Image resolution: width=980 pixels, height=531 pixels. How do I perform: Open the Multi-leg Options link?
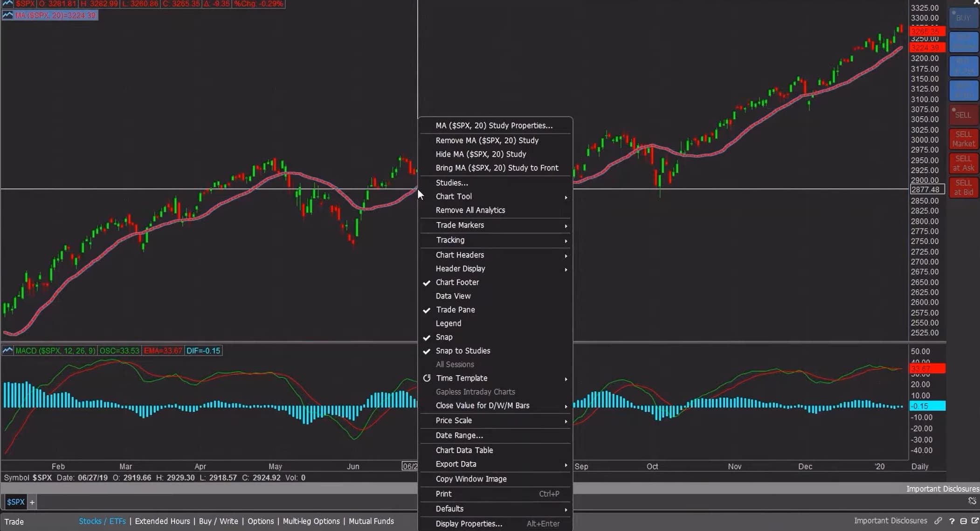click(311, 521)
